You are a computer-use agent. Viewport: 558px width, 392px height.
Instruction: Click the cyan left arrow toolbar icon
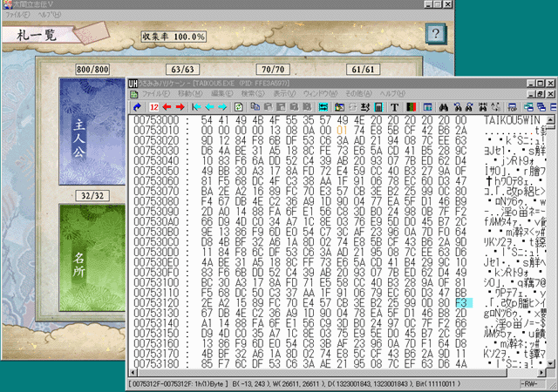coord(196,106)
